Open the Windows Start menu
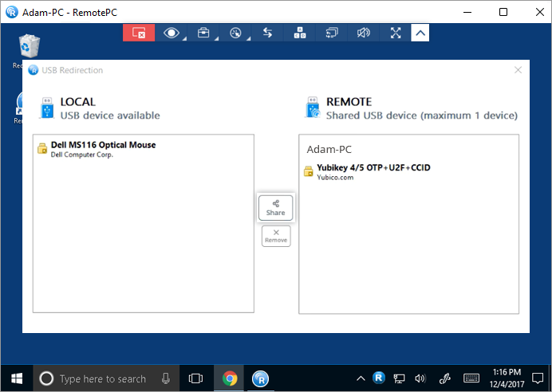This screenshot has height=392, width=552. click(16, 378)
